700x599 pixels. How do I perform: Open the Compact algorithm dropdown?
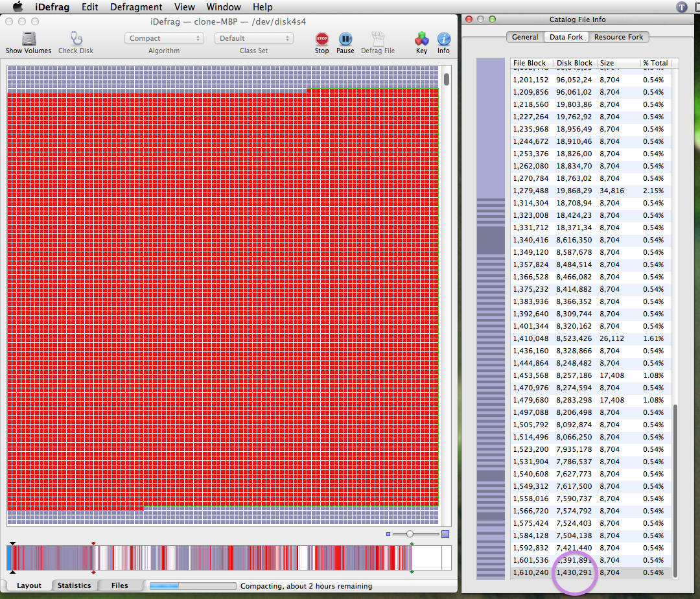[164, 38]
